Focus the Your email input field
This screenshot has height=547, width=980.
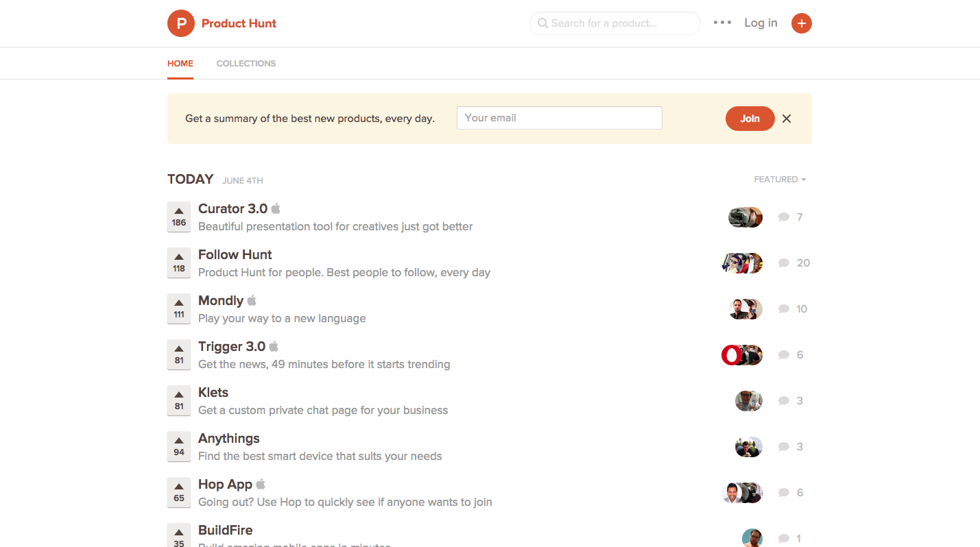(x=560, y=118)
